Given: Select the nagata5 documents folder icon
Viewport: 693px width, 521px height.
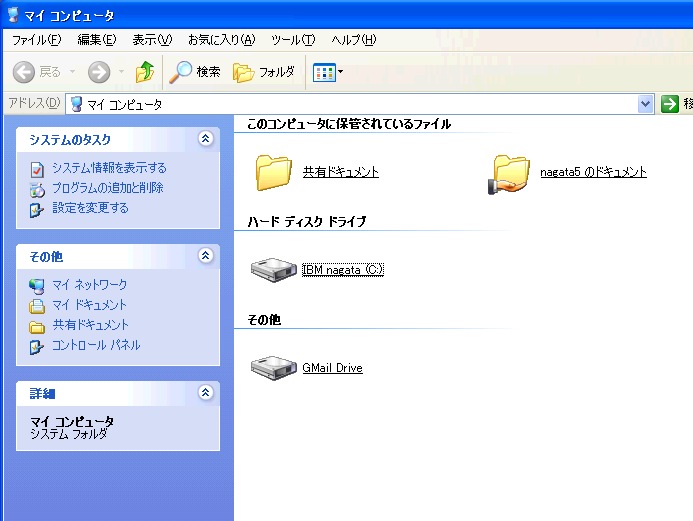Looking at the screenshot, I should click(x=509, y=174).
